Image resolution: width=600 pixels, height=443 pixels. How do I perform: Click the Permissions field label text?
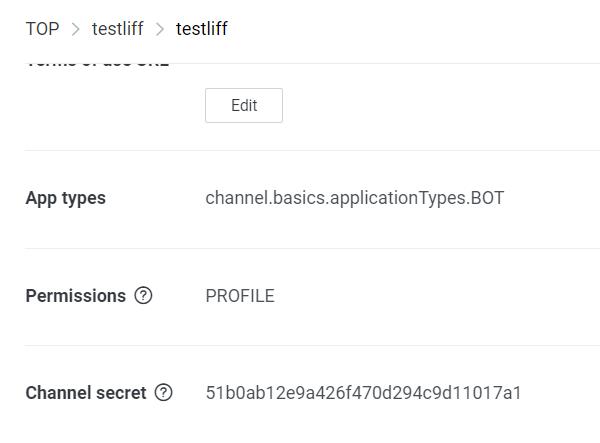pos(76,296)
